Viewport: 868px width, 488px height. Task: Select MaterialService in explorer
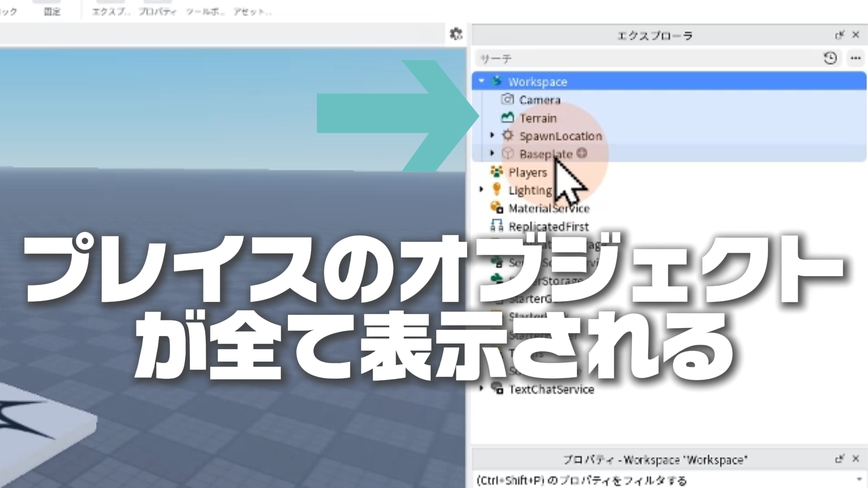[x=549, y=208]
